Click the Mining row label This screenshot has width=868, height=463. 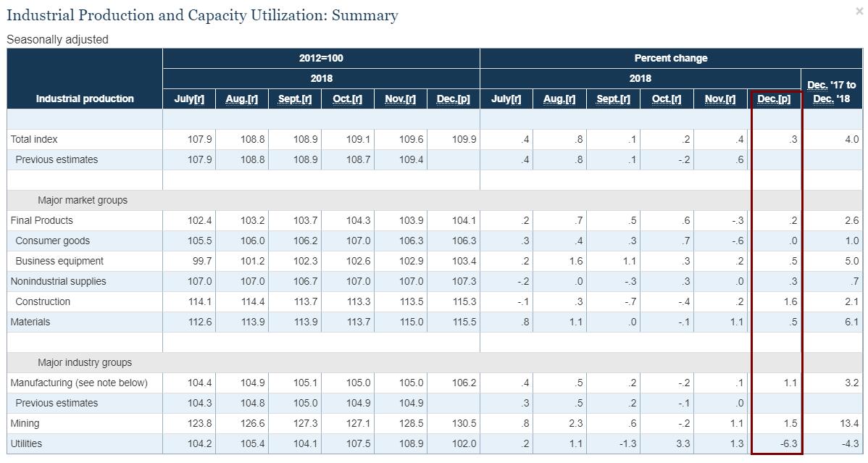click(x=25, y=423)
